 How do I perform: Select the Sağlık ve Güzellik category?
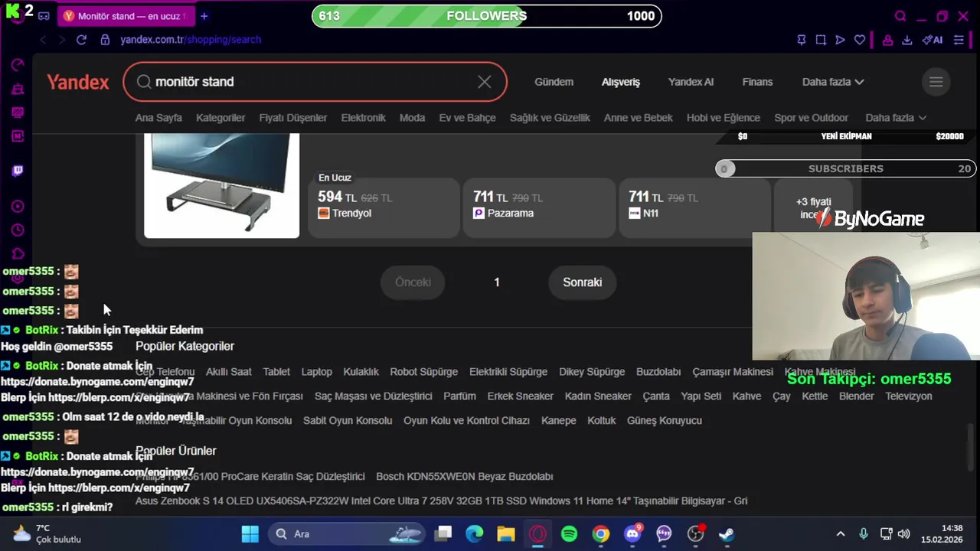[550, 118]
